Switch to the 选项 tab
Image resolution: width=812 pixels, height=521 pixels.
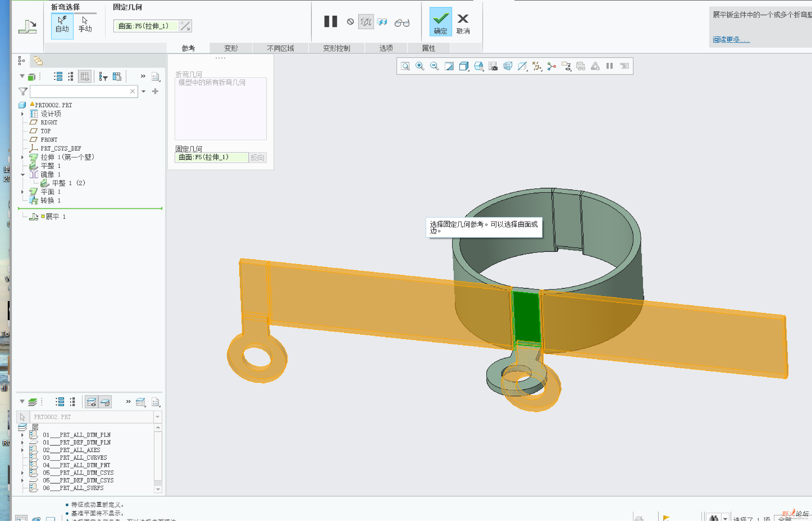(386, 48)
